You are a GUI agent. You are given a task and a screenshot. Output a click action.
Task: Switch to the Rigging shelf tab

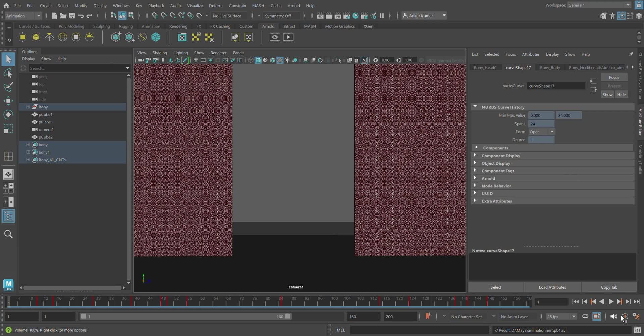pyautogui.click(x=126, y=26)
